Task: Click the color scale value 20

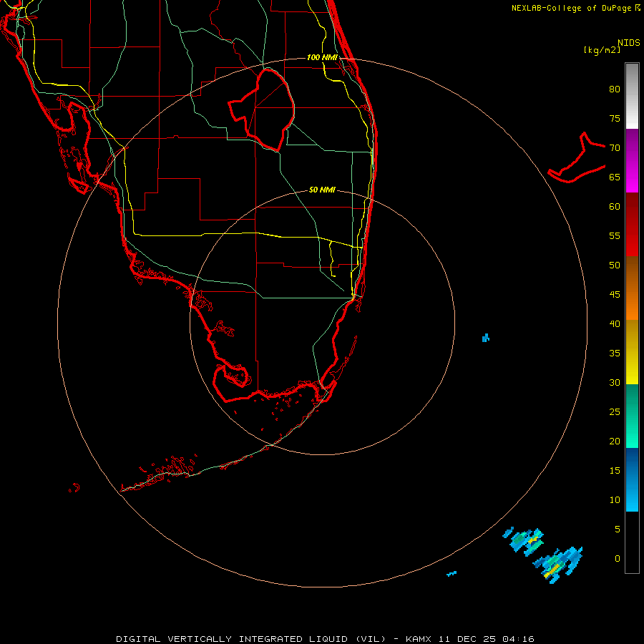Action: [x=615, y=441]
